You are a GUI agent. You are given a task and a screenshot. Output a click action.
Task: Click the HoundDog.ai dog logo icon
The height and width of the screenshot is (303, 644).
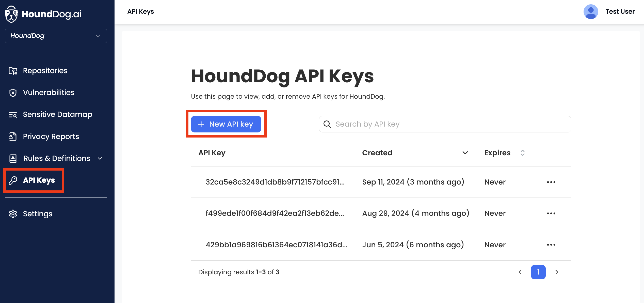(11, 14)
